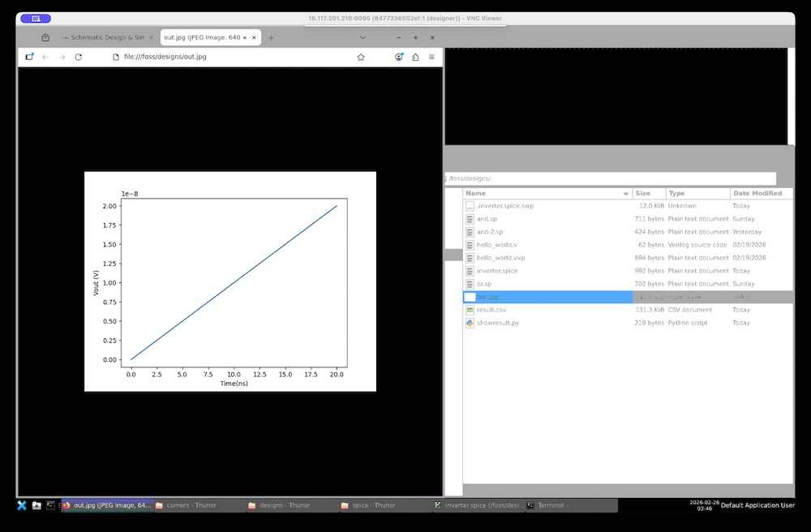
Task: Open Firefox View pinned tab icon
Action: (x=45, y=37)
